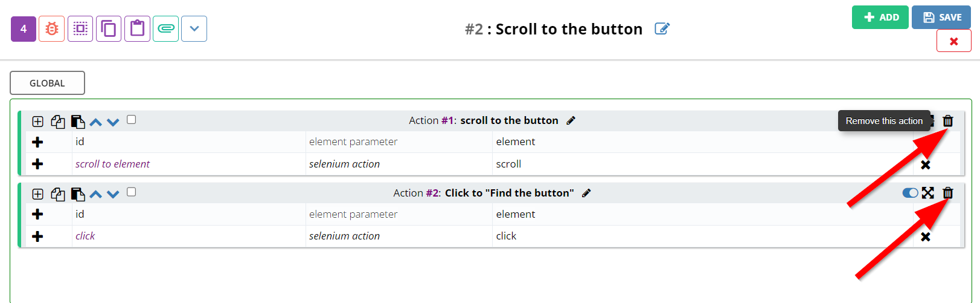Viewport: 980px width, 303px height.
Task: Expand Action #2 with the fullscreen arrows icon
Action: pyautogui.click(x=928, y=193)
